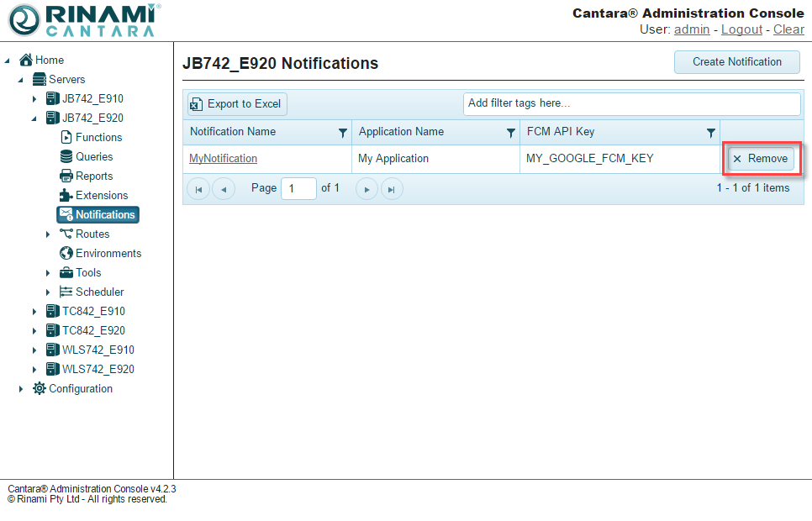Click the Export to Excel button

(x=236, y=104)
